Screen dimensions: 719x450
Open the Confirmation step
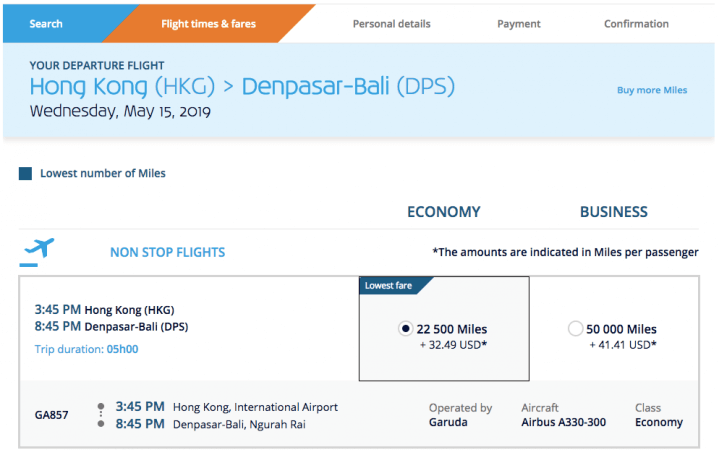tap(636, 24)
